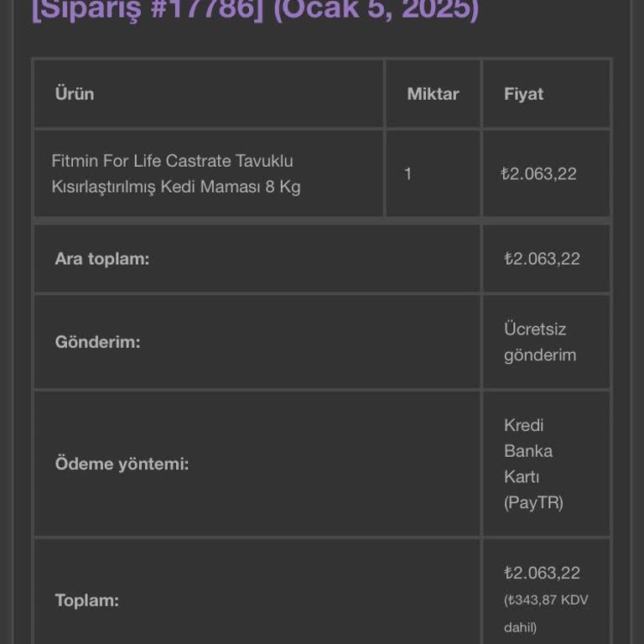Viewport: 644px width, 644px height.
Task: Select the Toplam label
Action: 86,600
